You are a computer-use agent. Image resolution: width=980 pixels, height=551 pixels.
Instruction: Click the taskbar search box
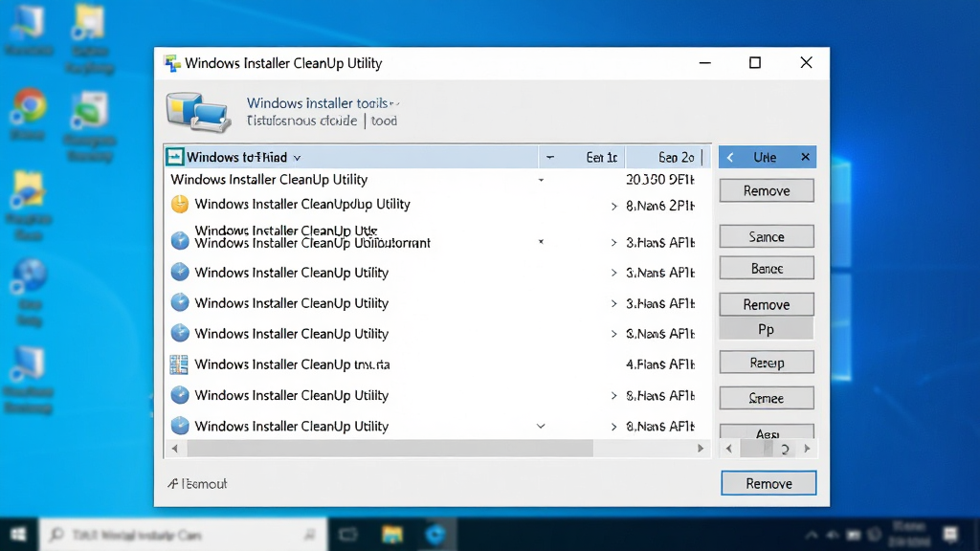tap(183, 535)
